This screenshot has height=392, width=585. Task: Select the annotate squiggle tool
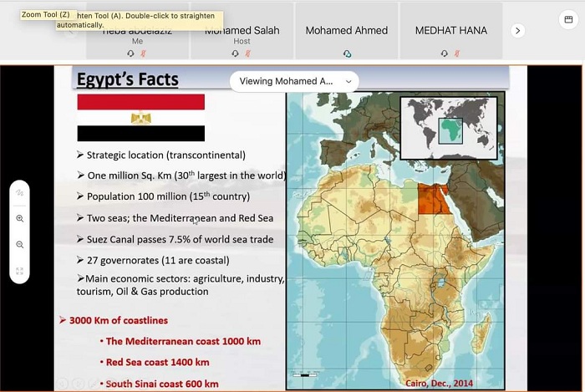[19, 192]
